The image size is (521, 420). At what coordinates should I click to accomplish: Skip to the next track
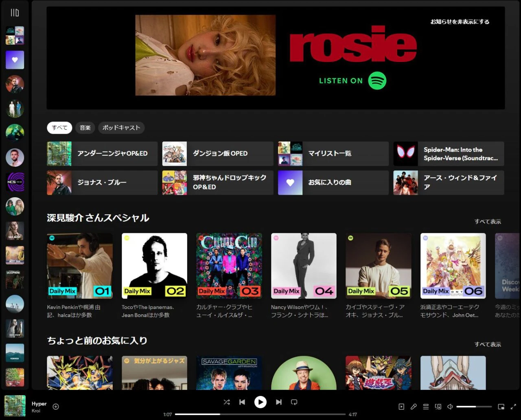[278, 402]
